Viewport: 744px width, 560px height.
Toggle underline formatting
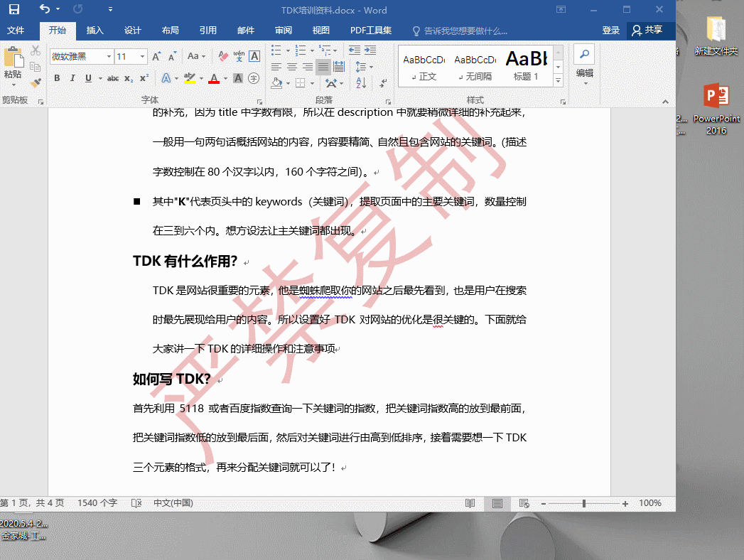coord(87,78)
